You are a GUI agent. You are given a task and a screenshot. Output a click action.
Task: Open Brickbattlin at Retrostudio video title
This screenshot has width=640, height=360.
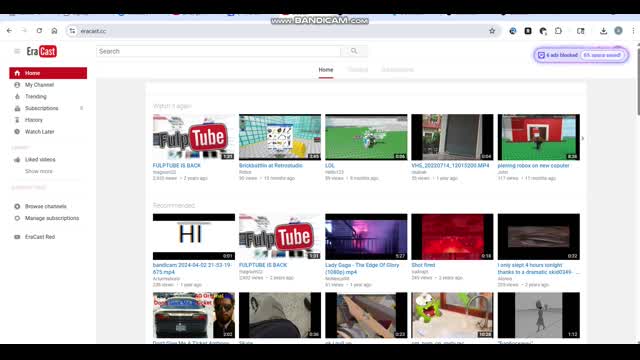271,166
